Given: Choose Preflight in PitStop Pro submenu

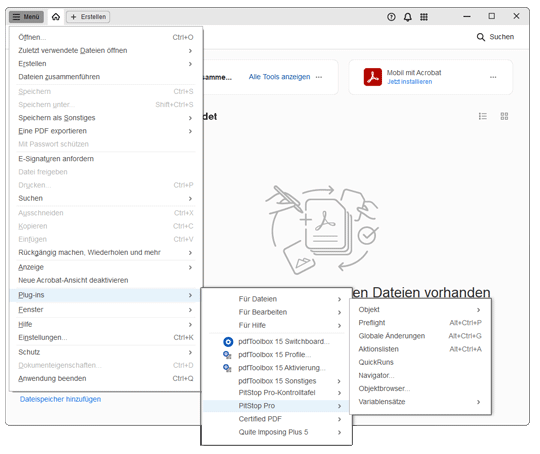Looking at the screenshot, I should pos(420,322).
